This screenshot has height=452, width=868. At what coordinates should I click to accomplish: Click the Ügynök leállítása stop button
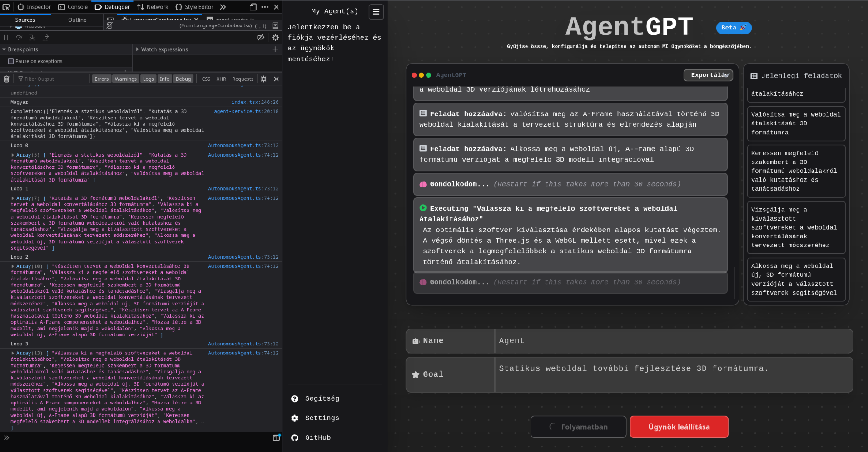(x=679, y=427)
